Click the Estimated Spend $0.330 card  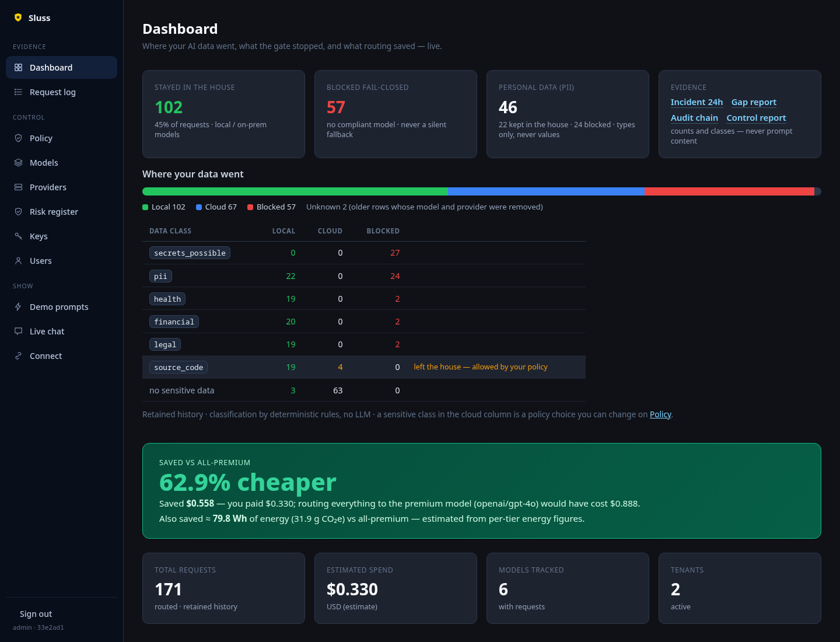(x=395, y=588)
